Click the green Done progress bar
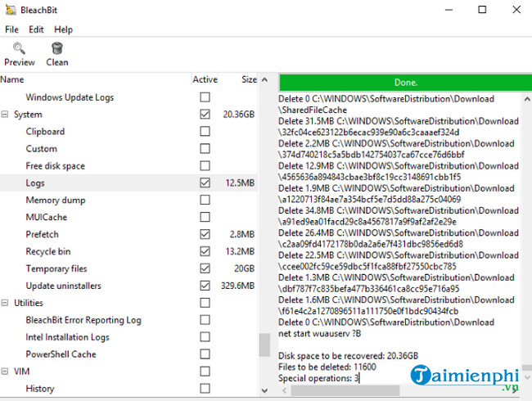532x401 pixels. [x=404, y=83]
